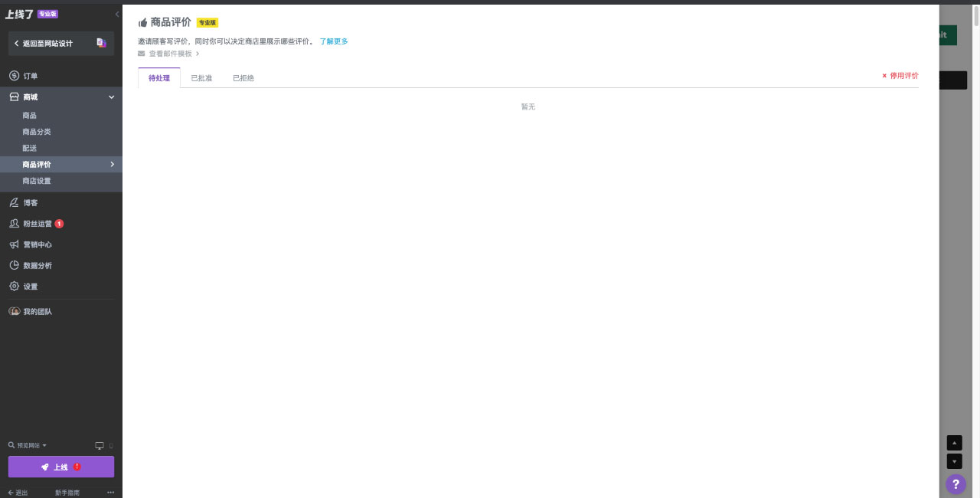Open the 预览网站 dropdown
Viewport: 980px width, 498px height.
point(28,446)
